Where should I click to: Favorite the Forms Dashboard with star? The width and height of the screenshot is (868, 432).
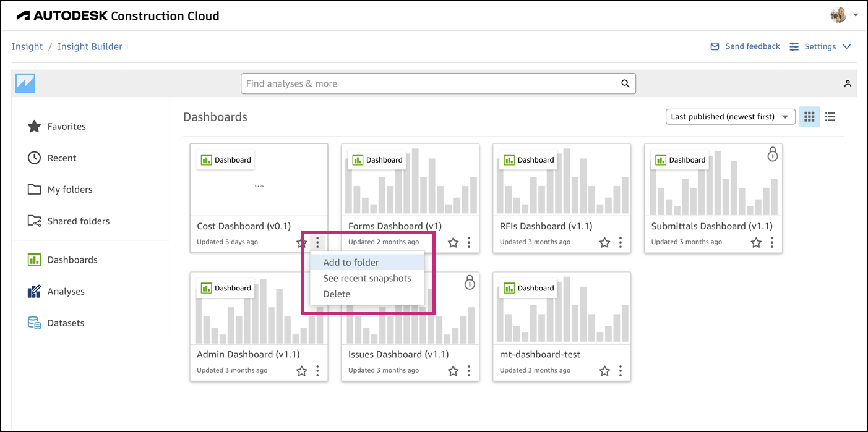coord(453,243)
